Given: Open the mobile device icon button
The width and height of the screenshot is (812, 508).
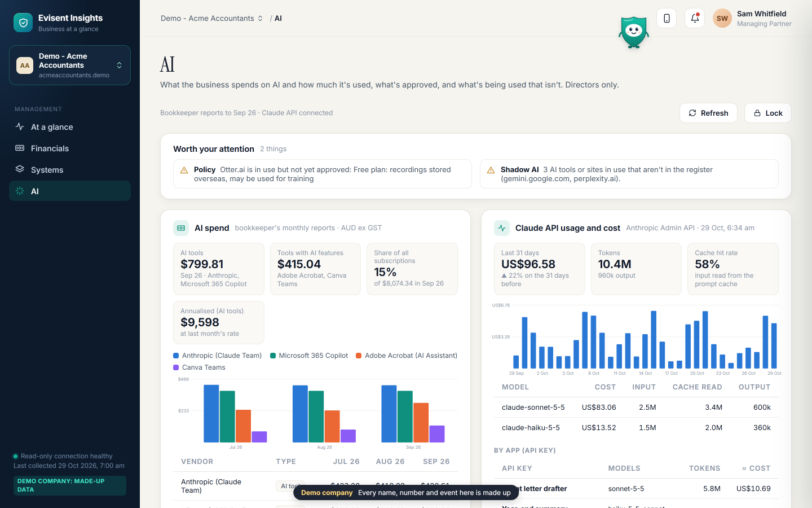Looking at the screenshot, I should click(x=667, y=18).
